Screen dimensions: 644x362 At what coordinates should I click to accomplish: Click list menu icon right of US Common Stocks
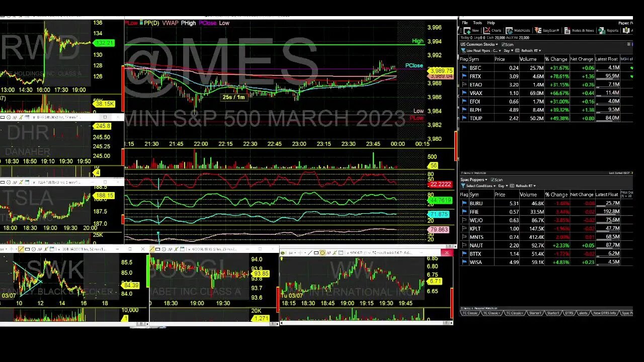pos(629,44)
